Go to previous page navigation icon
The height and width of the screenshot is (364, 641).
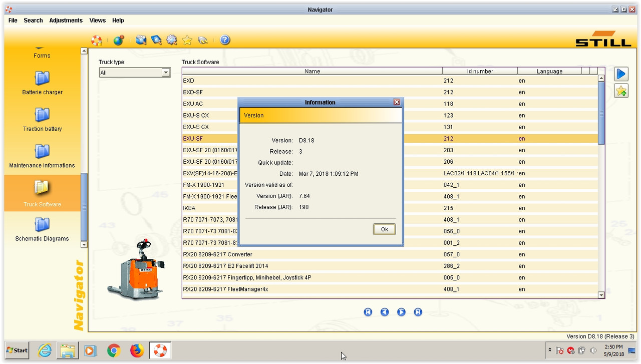(385, 312)
